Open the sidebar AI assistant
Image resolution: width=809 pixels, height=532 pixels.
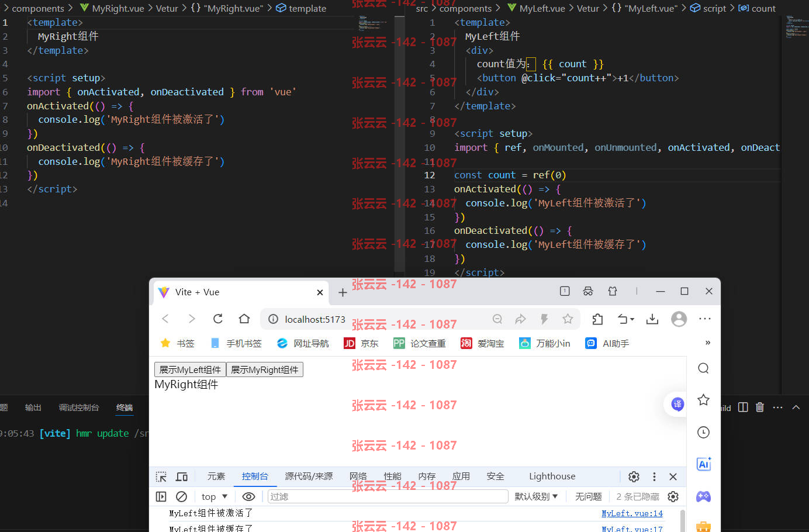pyautogui.click(x=704, y=464)
